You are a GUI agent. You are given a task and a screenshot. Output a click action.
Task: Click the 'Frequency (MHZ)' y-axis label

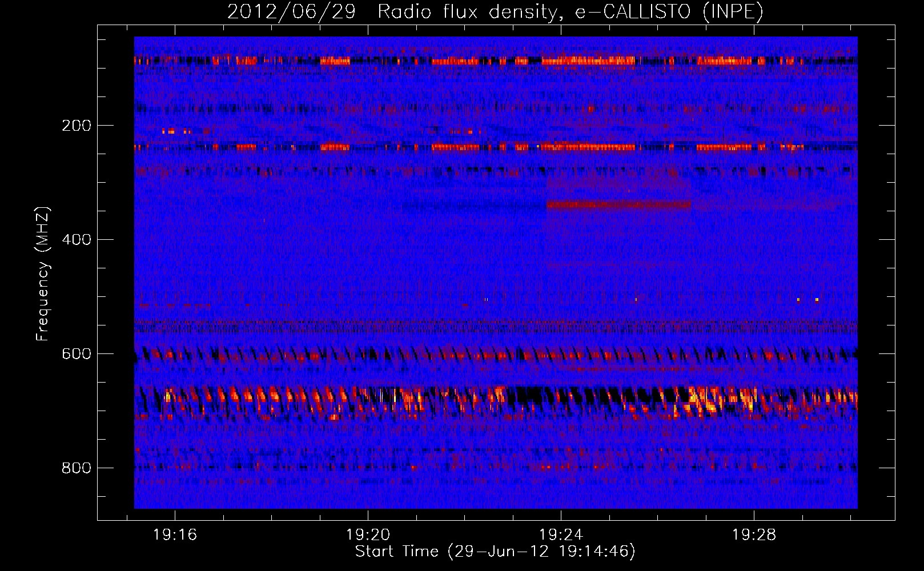[x=43, y=274]
